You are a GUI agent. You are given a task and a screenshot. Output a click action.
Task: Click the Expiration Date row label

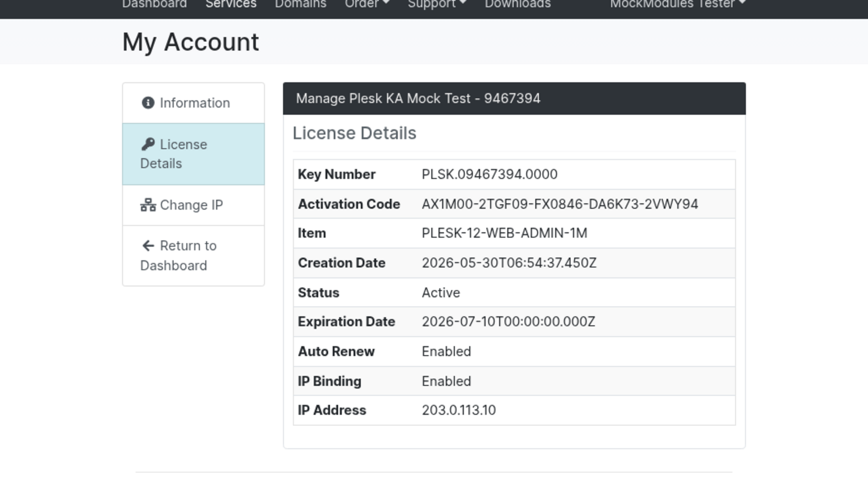tap(346, 322)
